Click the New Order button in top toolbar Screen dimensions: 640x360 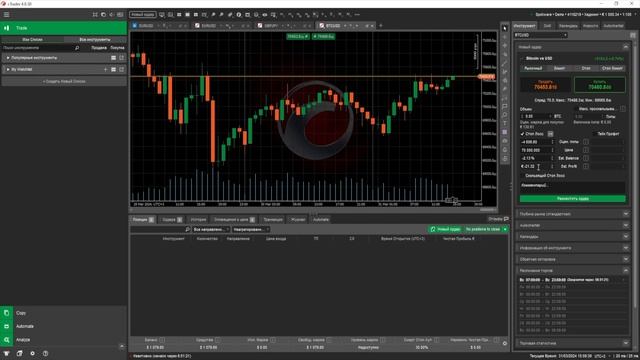[x=142, y=15]
